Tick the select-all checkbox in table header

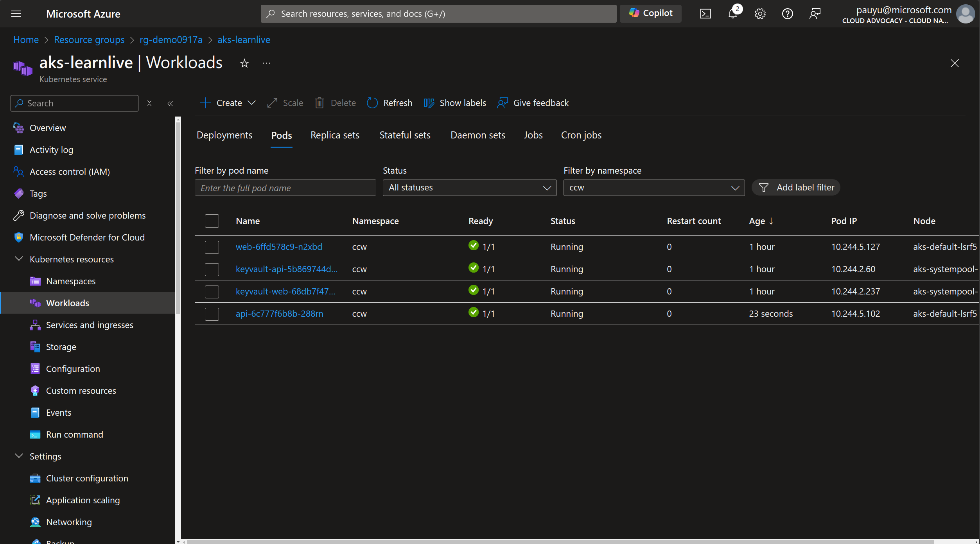(212, 221)
